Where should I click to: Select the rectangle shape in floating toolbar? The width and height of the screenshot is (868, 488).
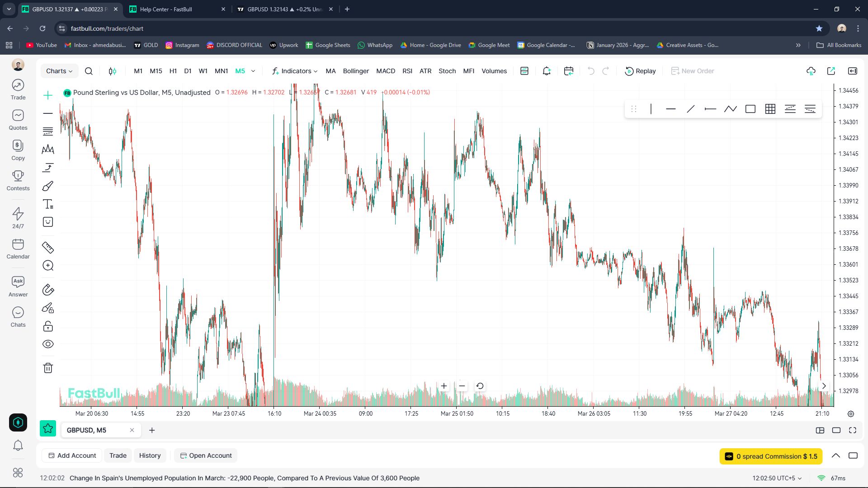click(x=750, y=109)
